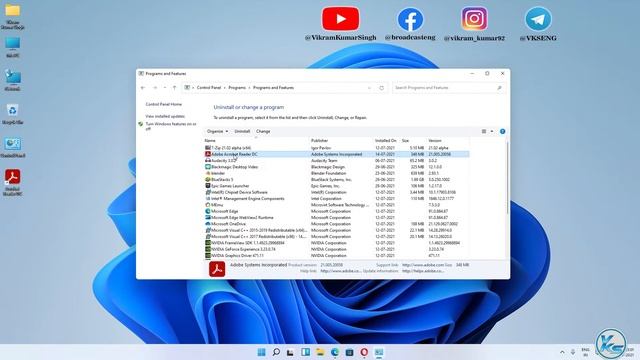The image size is (640, 360).
Task: Click Control Panel in breadcrumb path
Action: pyautogui.click(x=209, y=88)
